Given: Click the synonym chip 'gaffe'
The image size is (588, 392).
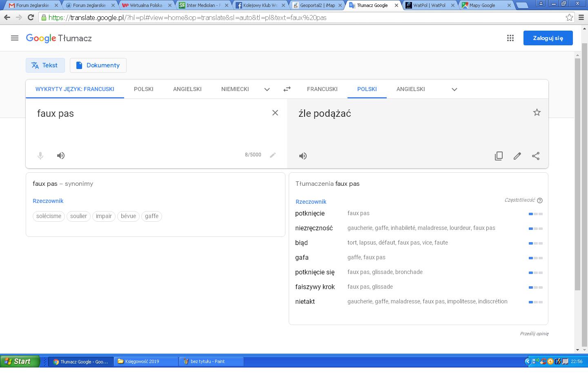Looking at the screenshot, I should 151,216.
